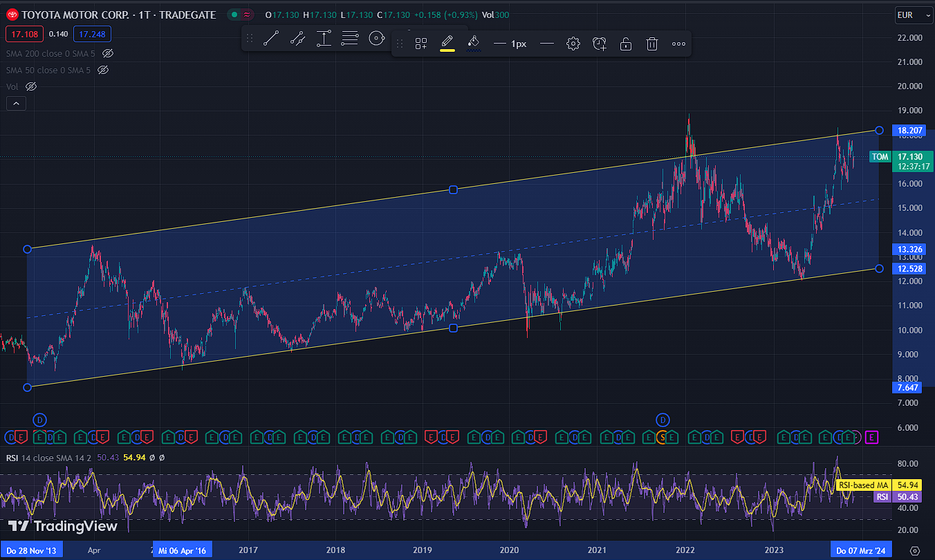Open the background fill color bucket

pyautogui.click(x=473, y=44)
